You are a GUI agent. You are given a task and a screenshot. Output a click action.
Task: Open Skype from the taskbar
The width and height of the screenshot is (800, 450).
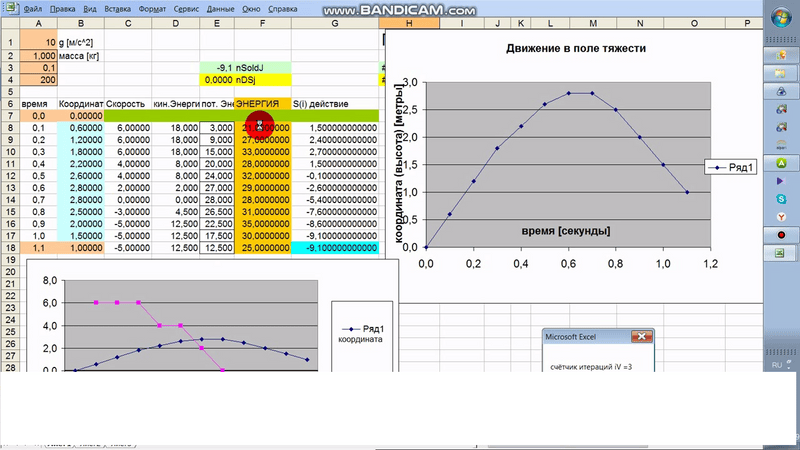[x=781, y=199]
